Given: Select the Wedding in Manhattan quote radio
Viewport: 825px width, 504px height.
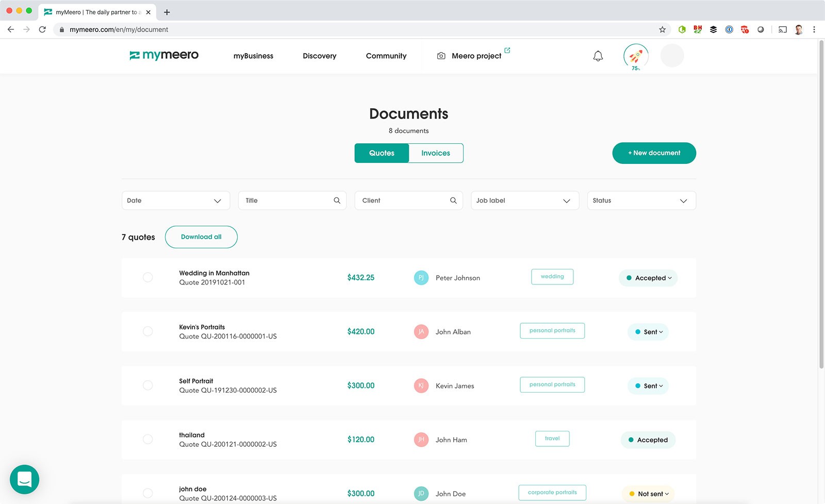Looking at the screenshot, I should coord(147,277).
